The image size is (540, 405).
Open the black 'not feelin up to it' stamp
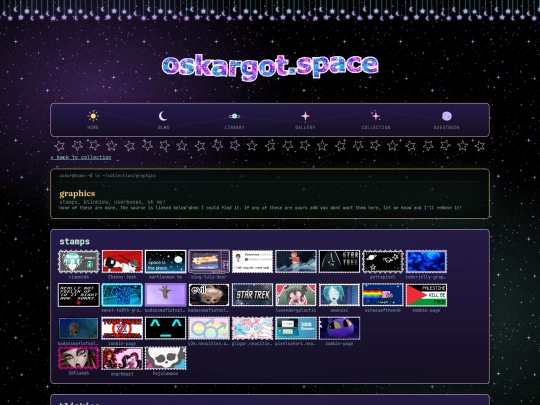[x=79, y=295]
